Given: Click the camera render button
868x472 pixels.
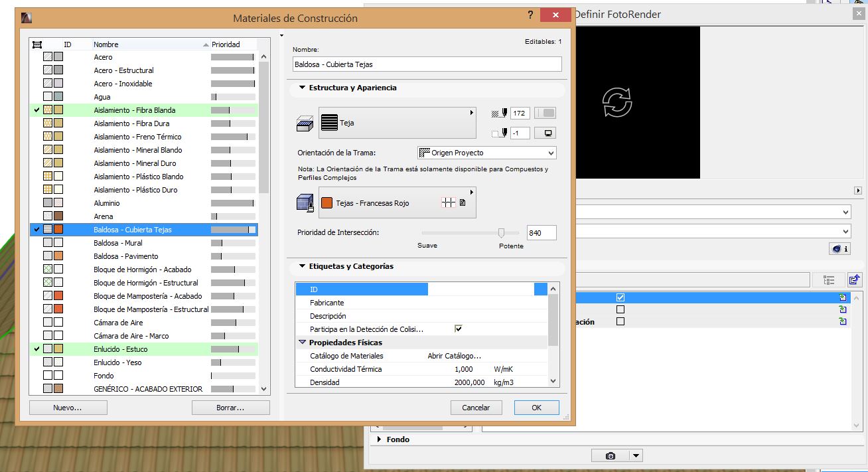Looking at the screenshot, I should (x=610, y=455).
